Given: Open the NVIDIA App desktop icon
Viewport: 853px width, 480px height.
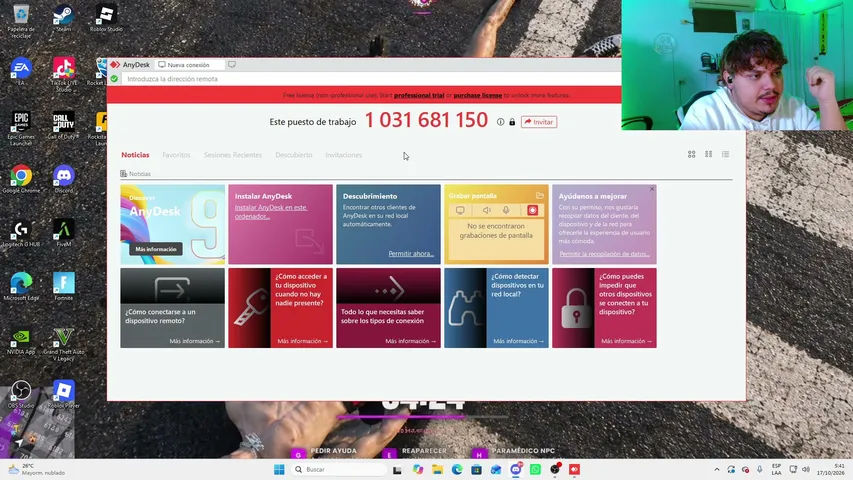Looking at the screenshot, I should pyautogui.click(x=21, y=341).
